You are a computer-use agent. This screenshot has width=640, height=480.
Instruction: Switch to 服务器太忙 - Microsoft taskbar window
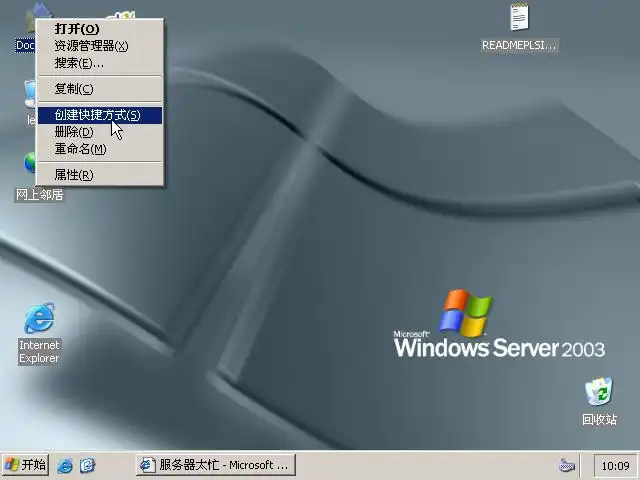216,465
